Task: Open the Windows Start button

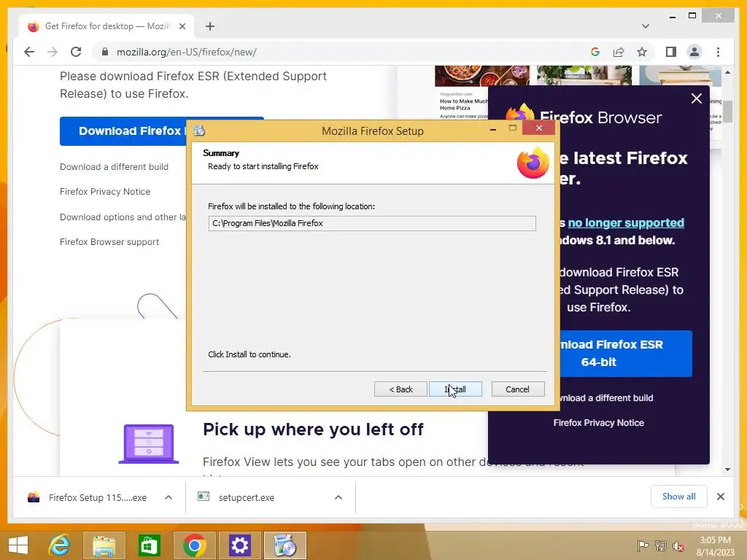Action: (18, 545)
